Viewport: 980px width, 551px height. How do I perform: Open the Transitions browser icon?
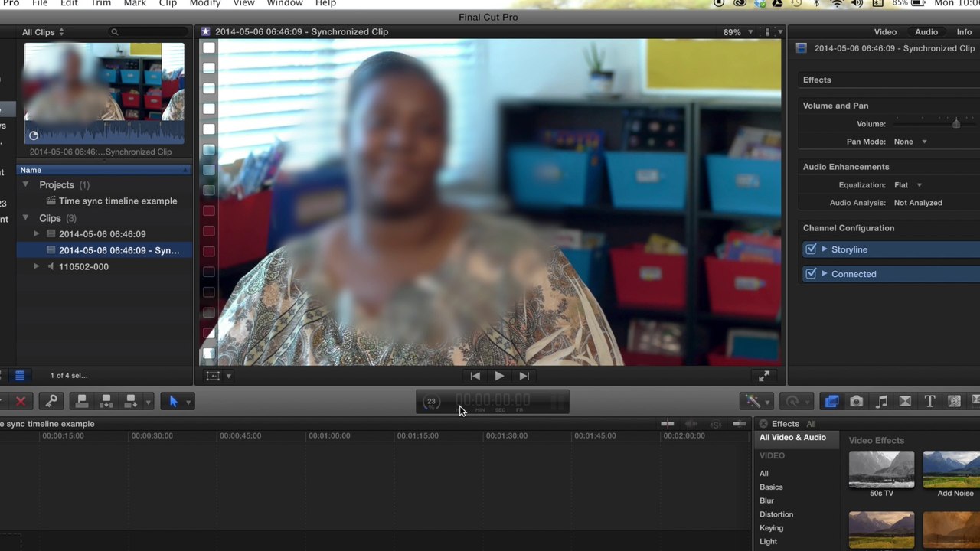[x=905, y=401]
